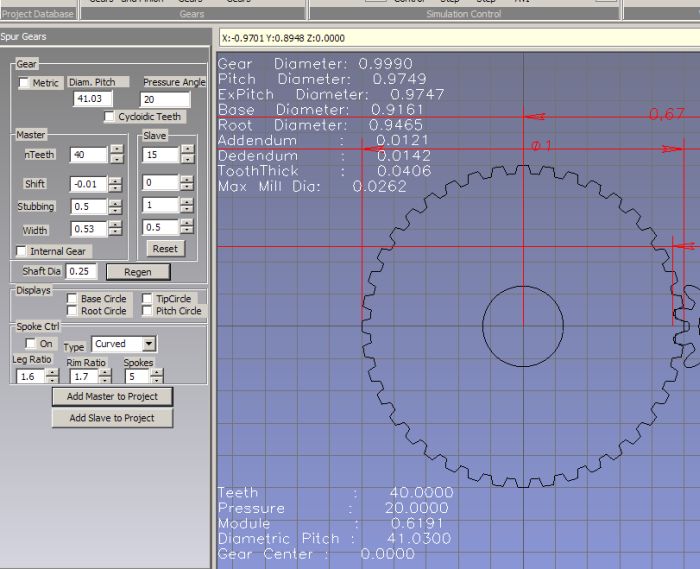700x569 pixels.
Task: Enable the TipCircle display checkbox
Action: [x=147, y=298]
